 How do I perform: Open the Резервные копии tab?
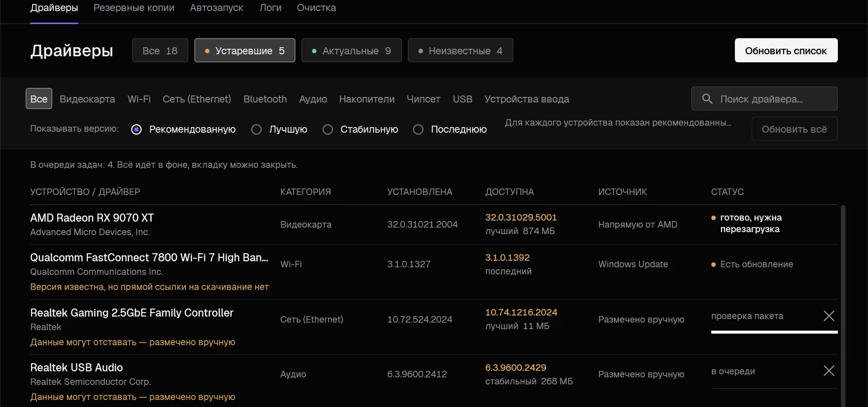[x=134, y=8]
